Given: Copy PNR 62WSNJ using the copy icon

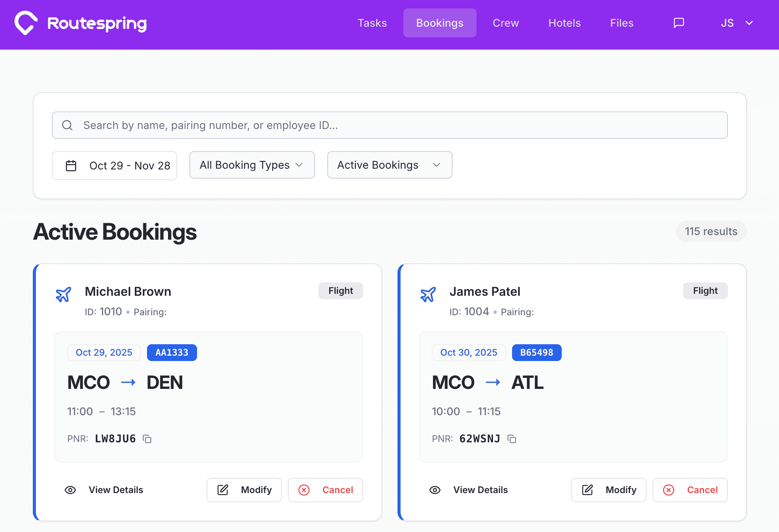Looking at the screenshot, I should (x=512, y=439).
